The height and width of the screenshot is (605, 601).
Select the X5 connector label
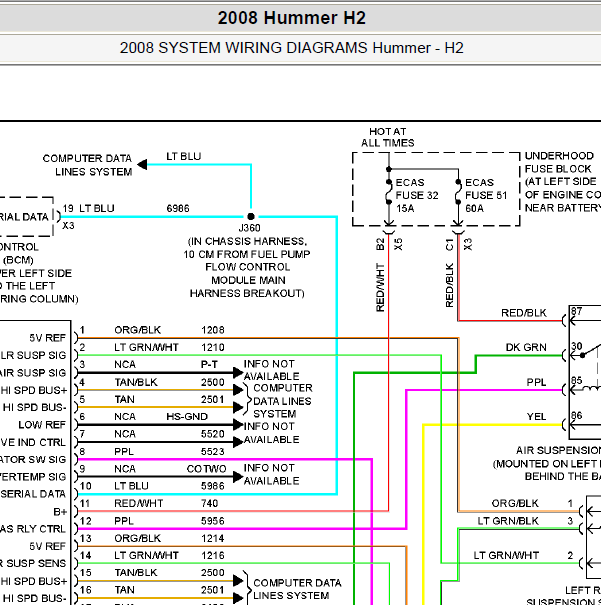click(398, 244)
